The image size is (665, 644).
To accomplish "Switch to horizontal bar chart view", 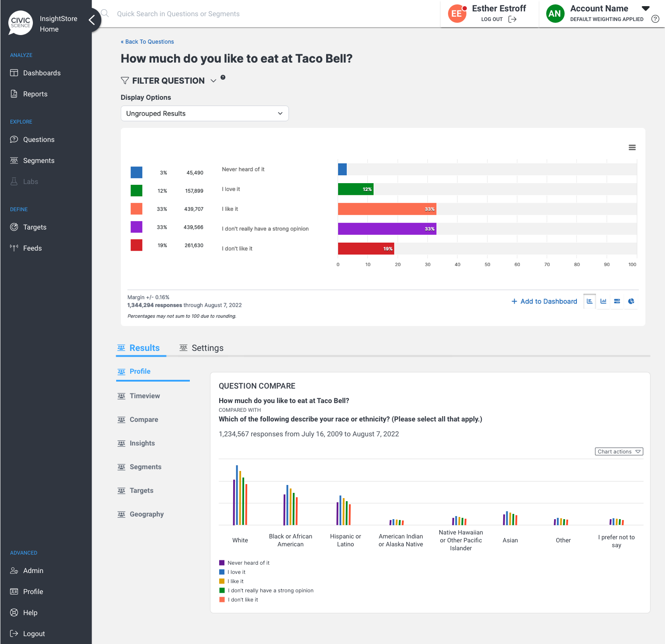I will (x=590, y=301).
